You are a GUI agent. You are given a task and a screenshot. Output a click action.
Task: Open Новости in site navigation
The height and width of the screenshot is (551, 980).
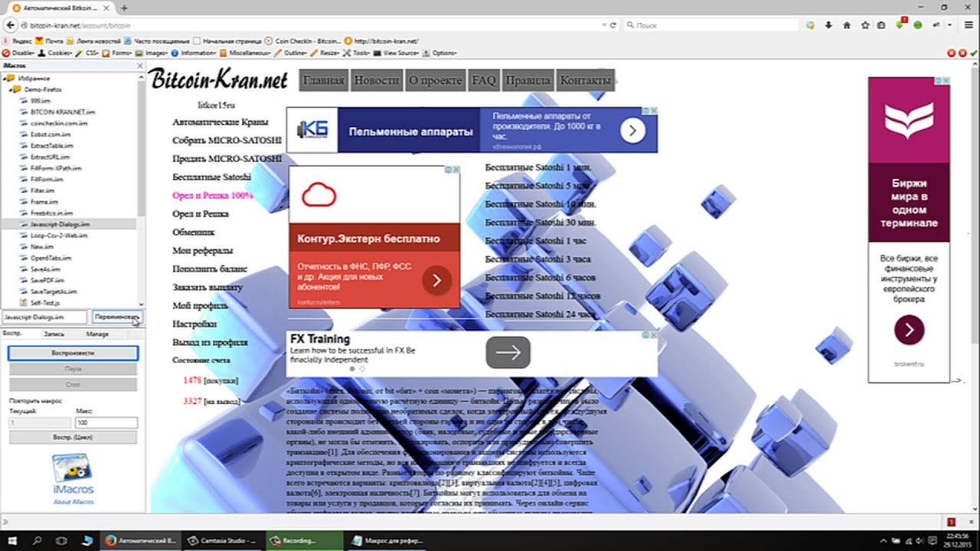click(376, 80)
